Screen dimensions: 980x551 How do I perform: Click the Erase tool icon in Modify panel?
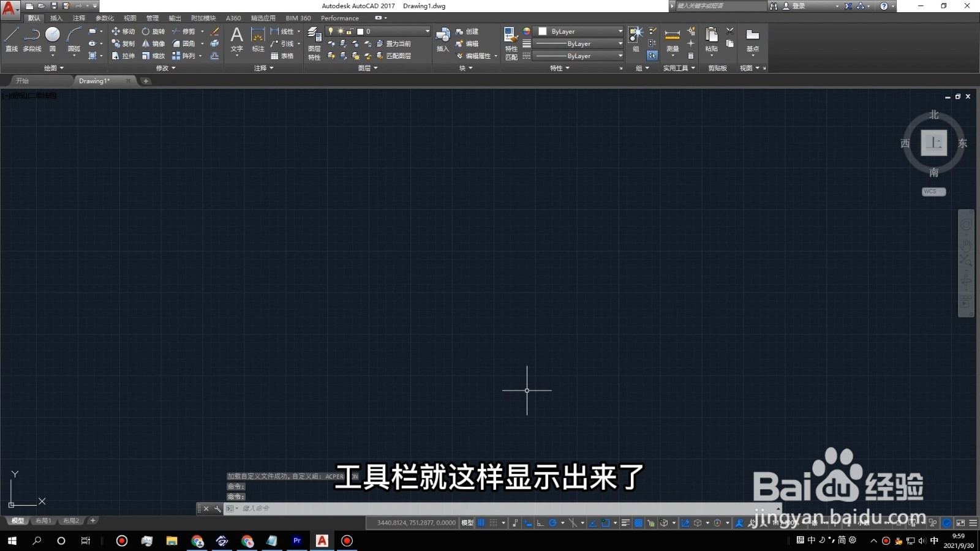pos(214,31)
